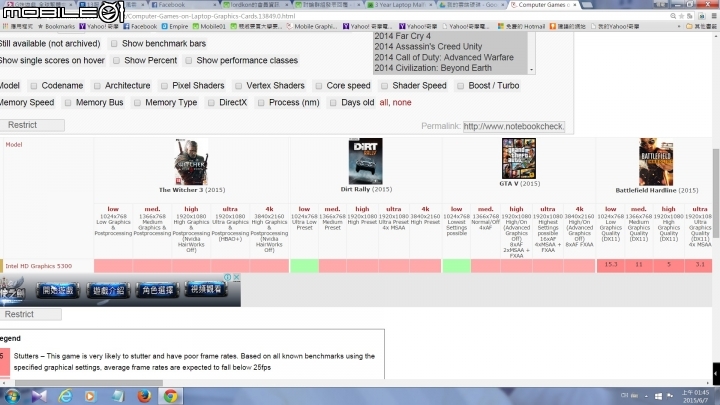720x405 pixels.
Task: Click green GTA V low result cell
Action: click(x=456, y=266)
